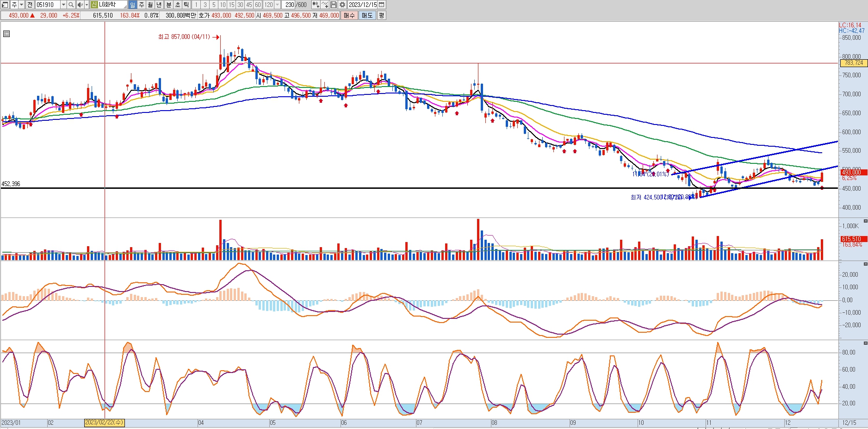Click the volume panel corner toggle icon
This screenshot has width=868, height=429.
(x=865, y=221)
